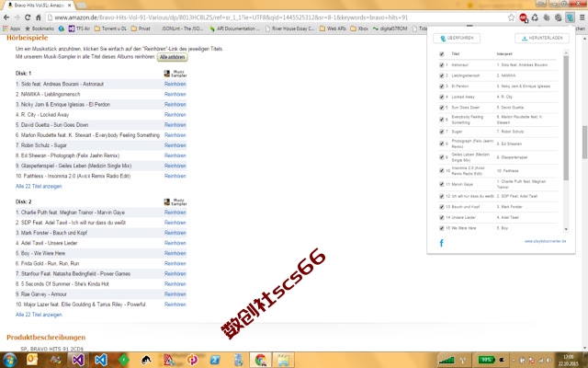Open the Facebook icon in the popup
588x368 pixels.
pyautogui.click(x=441, y=243)
